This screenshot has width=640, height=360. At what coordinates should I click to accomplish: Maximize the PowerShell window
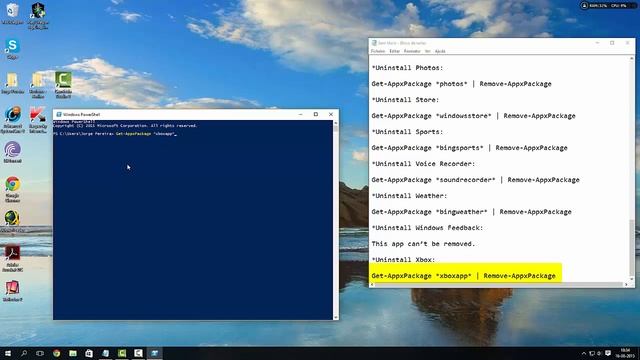tap(316, 114)
